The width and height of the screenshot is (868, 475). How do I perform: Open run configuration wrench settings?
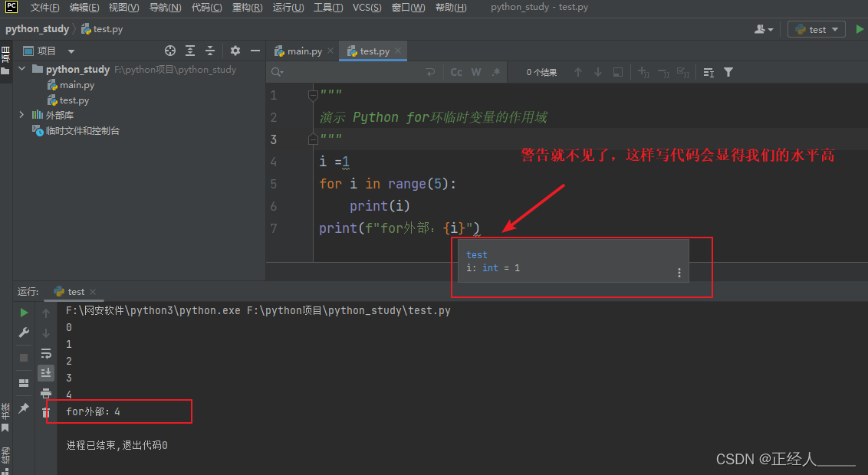tap(24, 332)
